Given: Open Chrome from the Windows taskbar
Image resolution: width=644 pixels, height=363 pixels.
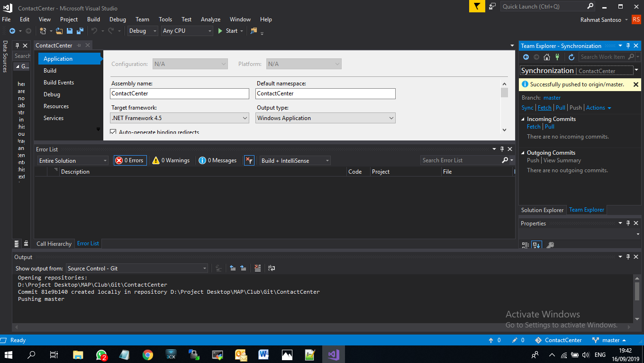Looking at the screenshot, I should point(148,354).
